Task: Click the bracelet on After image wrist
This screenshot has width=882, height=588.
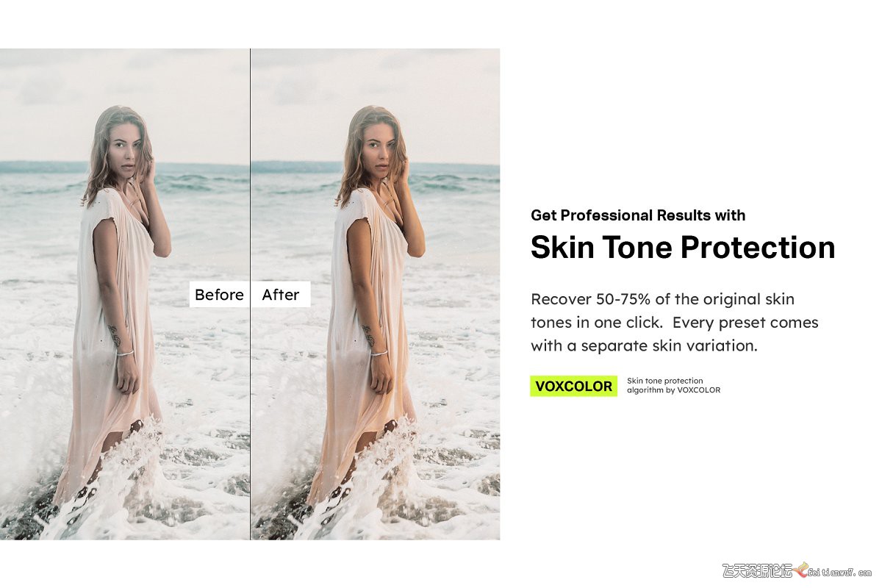Action: [x=379, y=353]
